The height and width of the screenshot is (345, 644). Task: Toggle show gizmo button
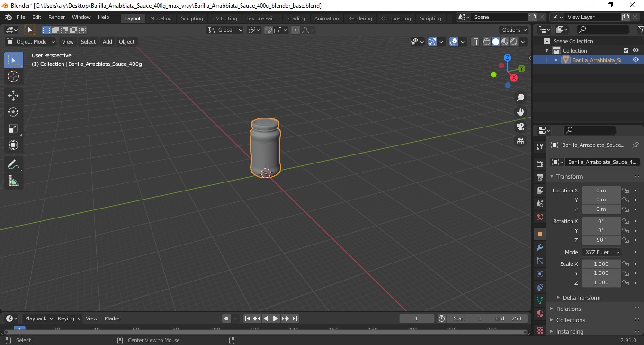(432, 42)
